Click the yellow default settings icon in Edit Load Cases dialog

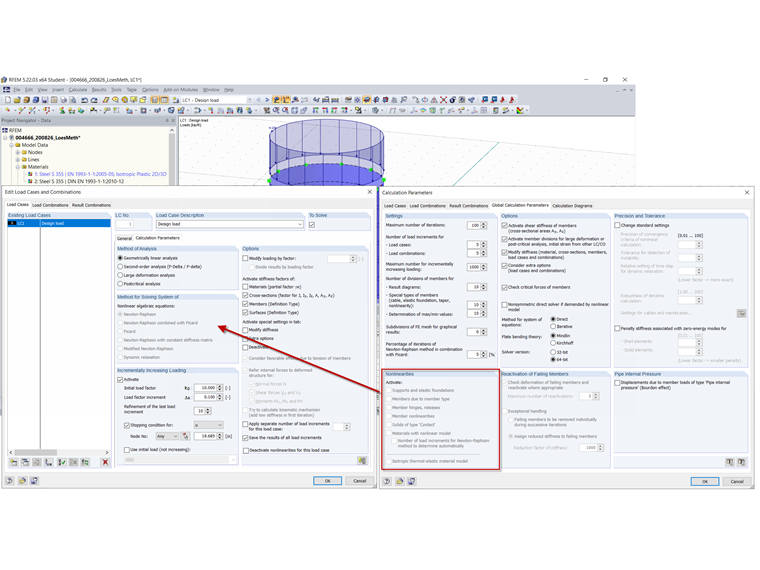[x=22, y=481]
